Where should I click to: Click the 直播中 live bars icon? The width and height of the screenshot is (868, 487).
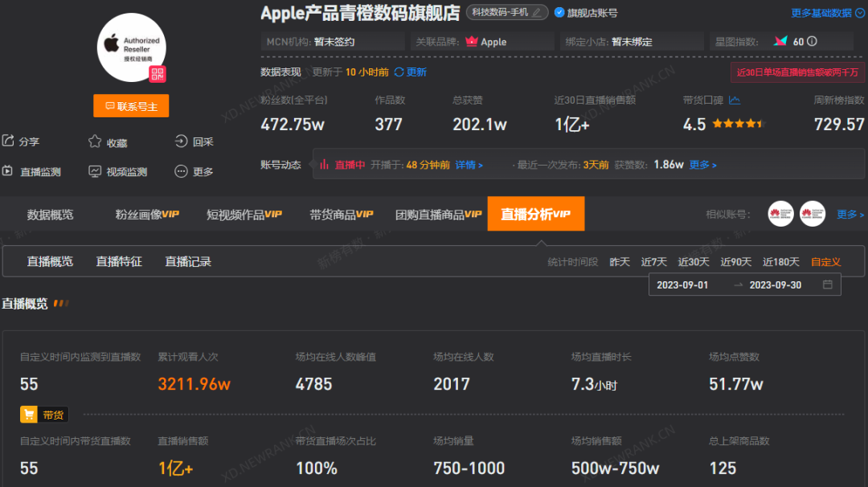pyautogui.click(x=325, y=165)
